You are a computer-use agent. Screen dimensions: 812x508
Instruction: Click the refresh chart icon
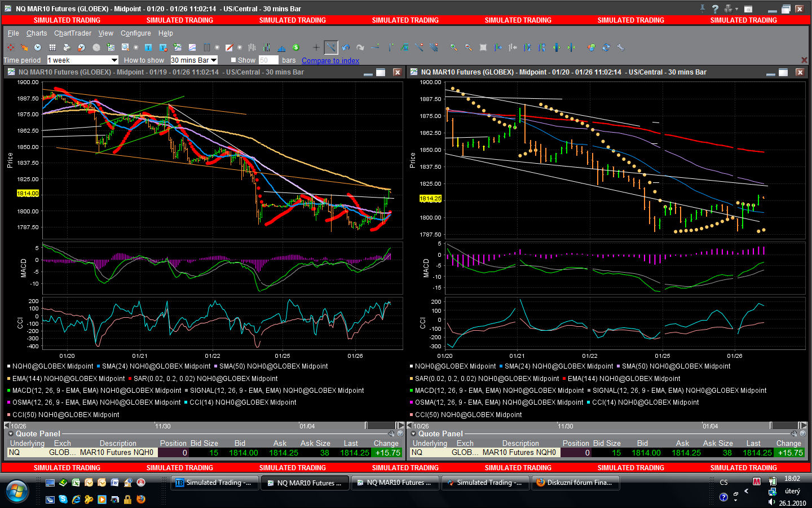(606, 47)
